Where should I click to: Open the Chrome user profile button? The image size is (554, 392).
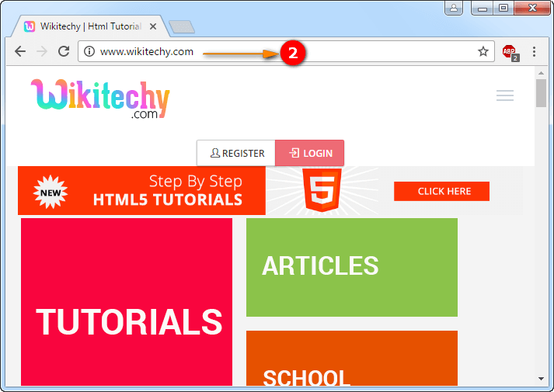click(453, 8)
